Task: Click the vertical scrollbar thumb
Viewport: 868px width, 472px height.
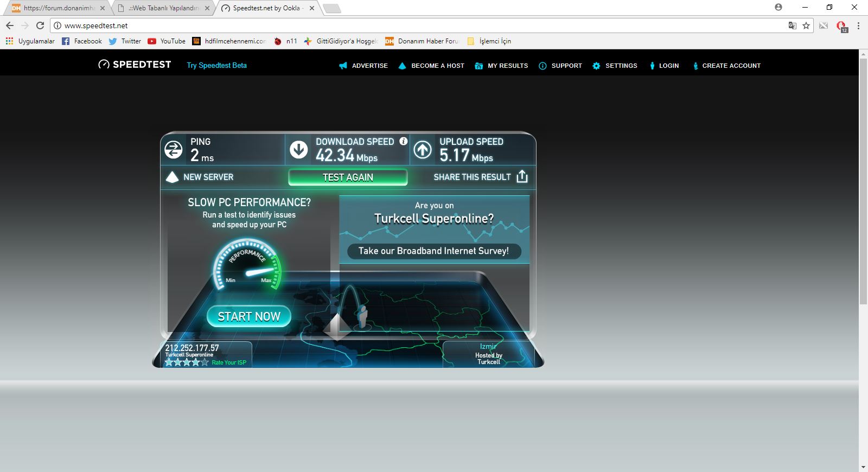Action: coord(863,181)
